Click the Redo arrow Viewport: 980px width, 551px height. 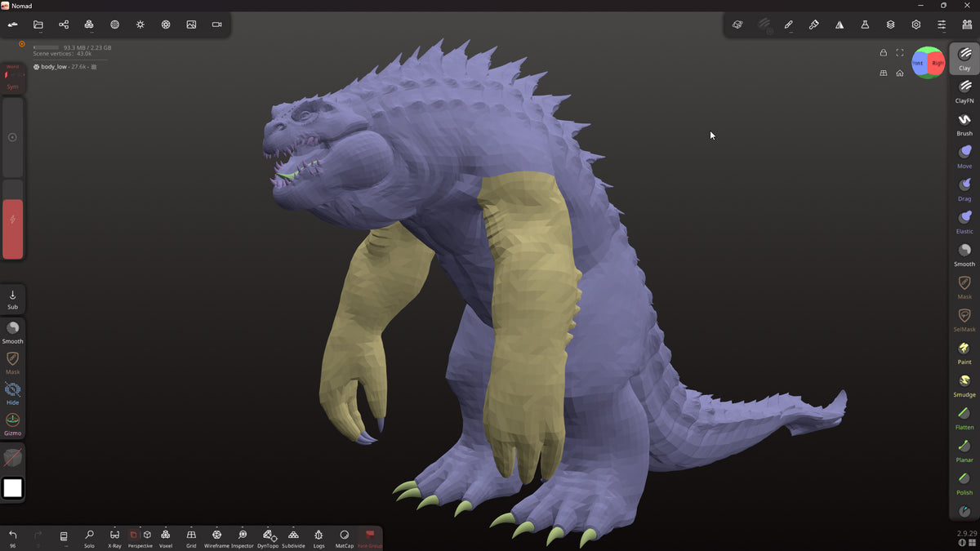(38, 538)
